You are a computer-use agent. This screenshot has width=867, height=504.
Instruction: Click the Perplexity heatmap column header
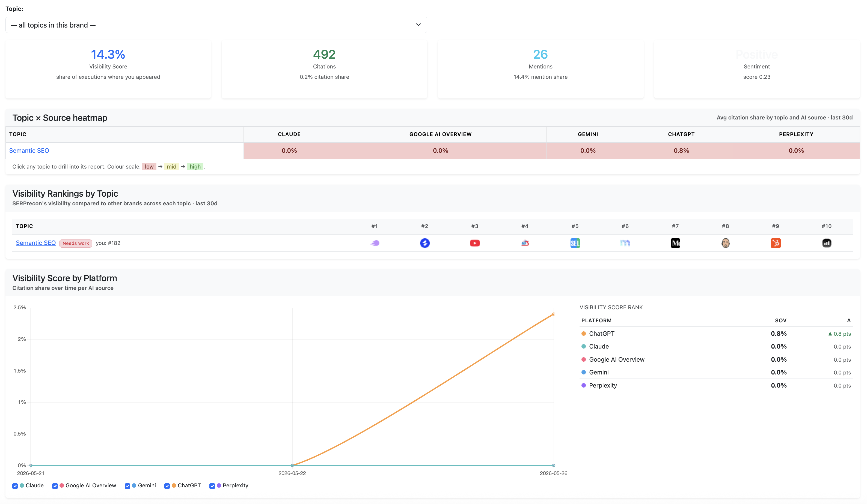point(796,134)
